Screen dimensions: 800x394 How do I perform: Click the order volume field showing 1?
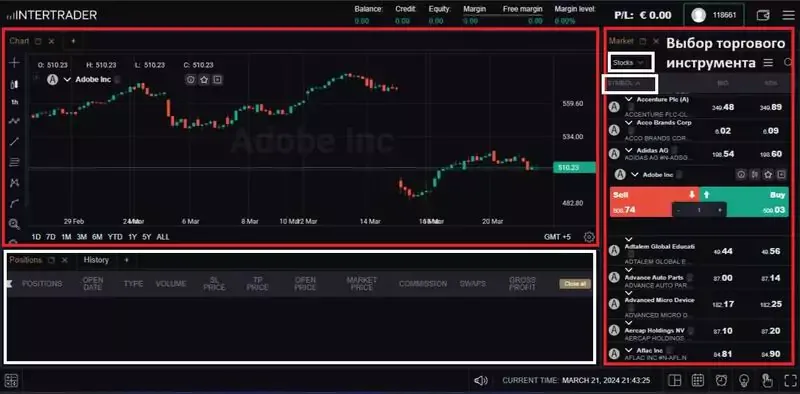point(699,210)
